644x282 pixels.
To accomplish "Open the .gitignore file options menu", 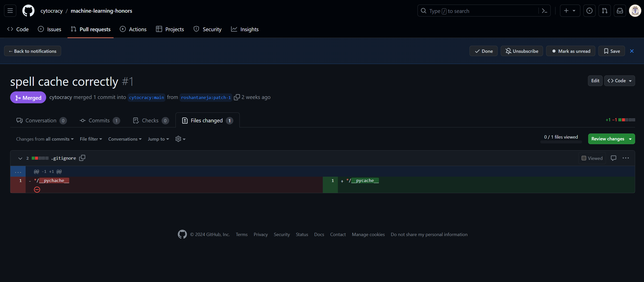I will (626, 158).
